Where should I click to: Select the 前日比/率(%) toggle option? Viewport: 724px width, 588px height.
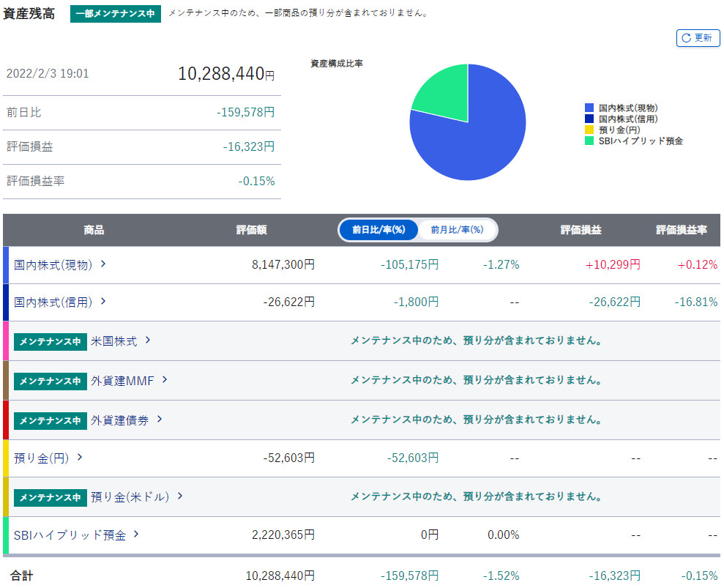(x=378, y=230)
